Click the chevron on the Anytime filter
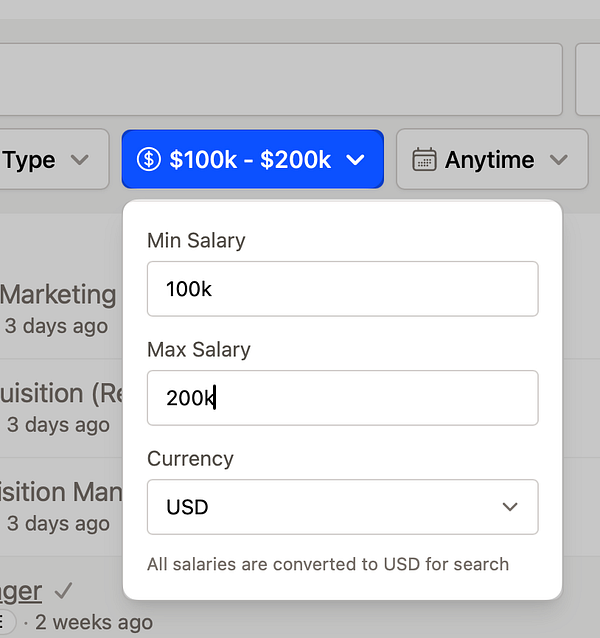 [559, 160]
